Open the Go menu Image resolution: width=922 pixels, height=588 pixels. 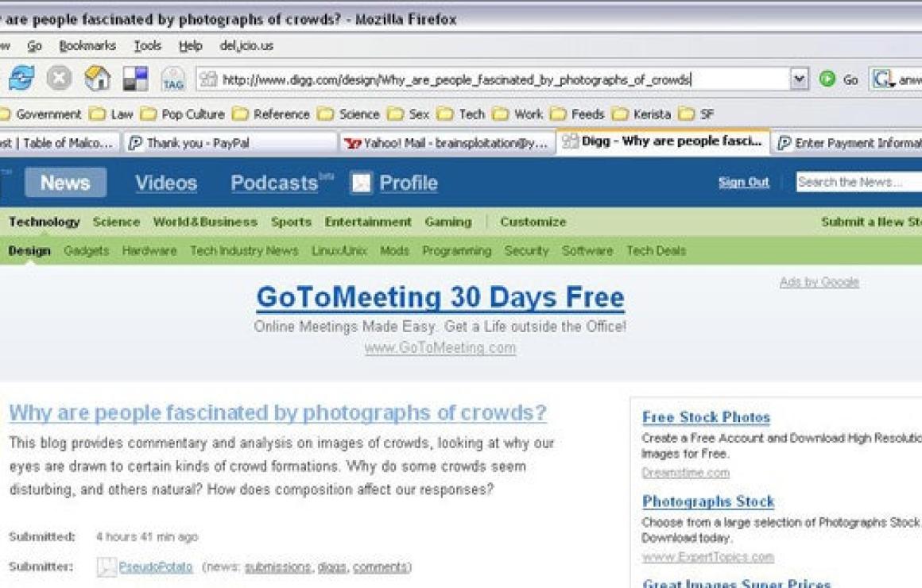tap(35, 46)
